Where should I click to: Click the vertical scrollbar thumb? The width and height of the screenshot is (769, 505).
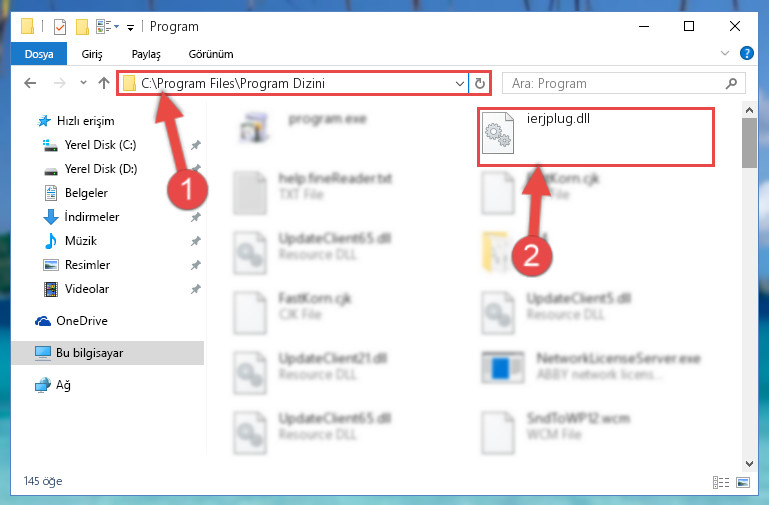(x=749, y=143)
